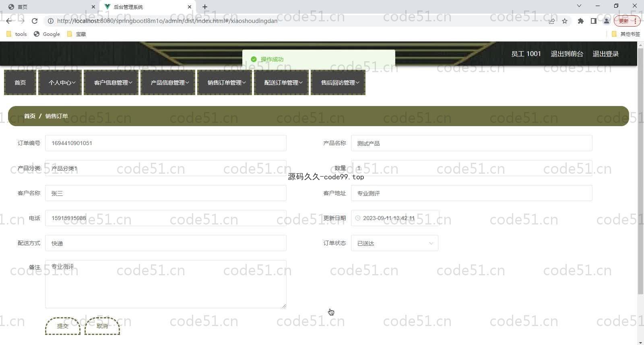The image size is (644, 345).
Task: Open the 订单状态 dropdown showing 已送达
Action: click(394, 243)
